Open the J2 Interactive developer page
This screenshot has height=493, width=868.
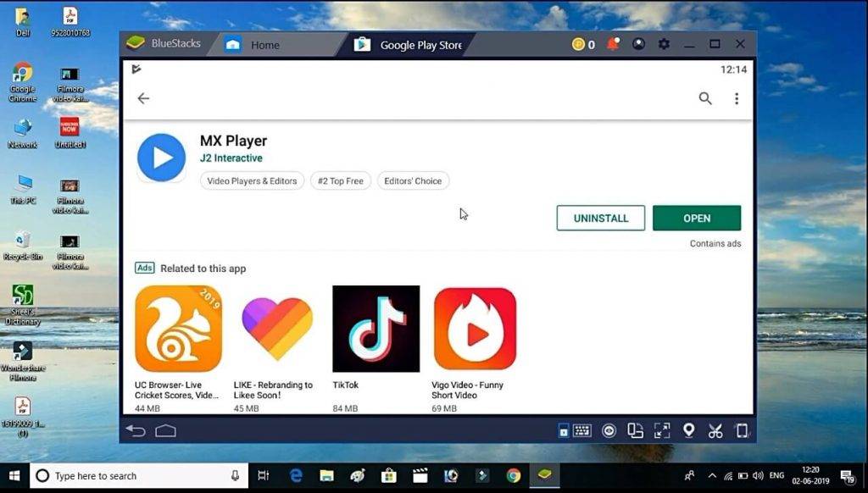pos(231,158)
